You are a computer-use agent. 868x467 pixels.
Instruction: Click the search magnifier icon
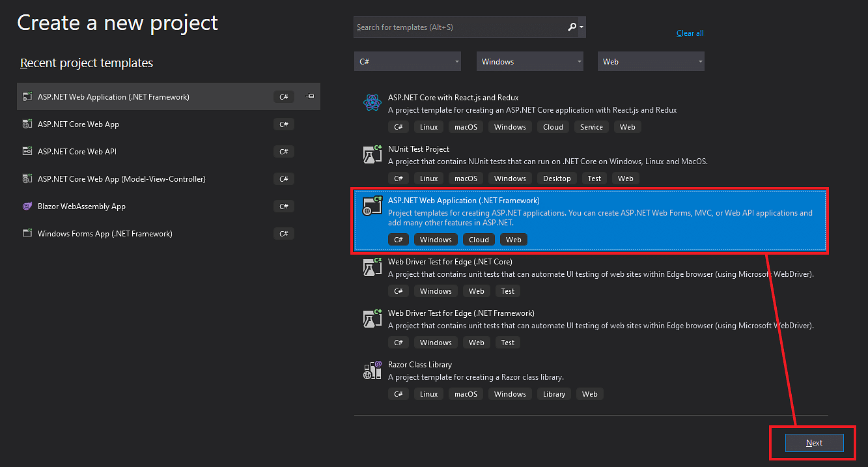572,27
